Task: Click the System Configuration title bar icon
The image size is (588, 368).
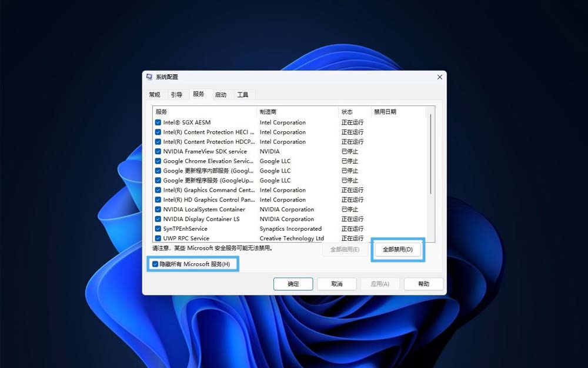Action: coord(149,77)
